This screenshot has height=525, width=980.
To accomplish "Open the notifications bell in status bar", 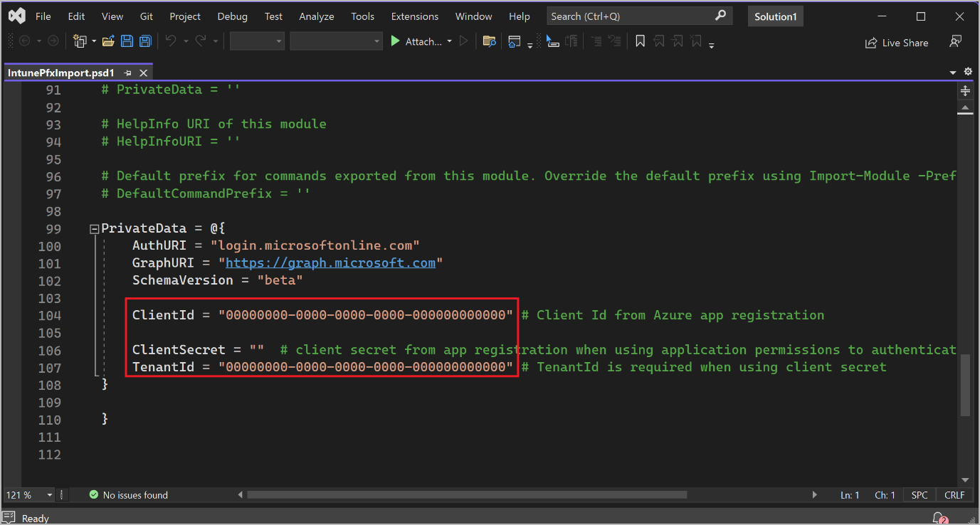I will tap(939, 518).
